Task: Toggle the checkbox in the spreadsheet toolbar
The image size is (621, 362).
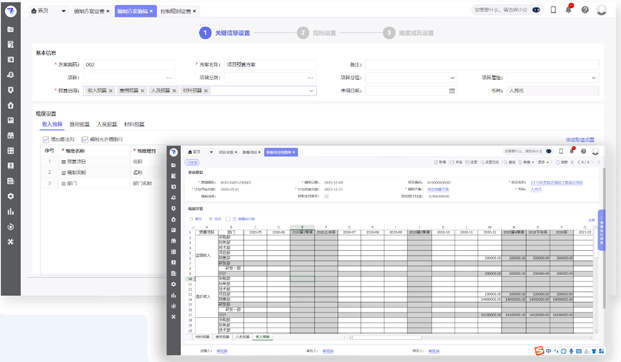Action: (x=228, y=219)
